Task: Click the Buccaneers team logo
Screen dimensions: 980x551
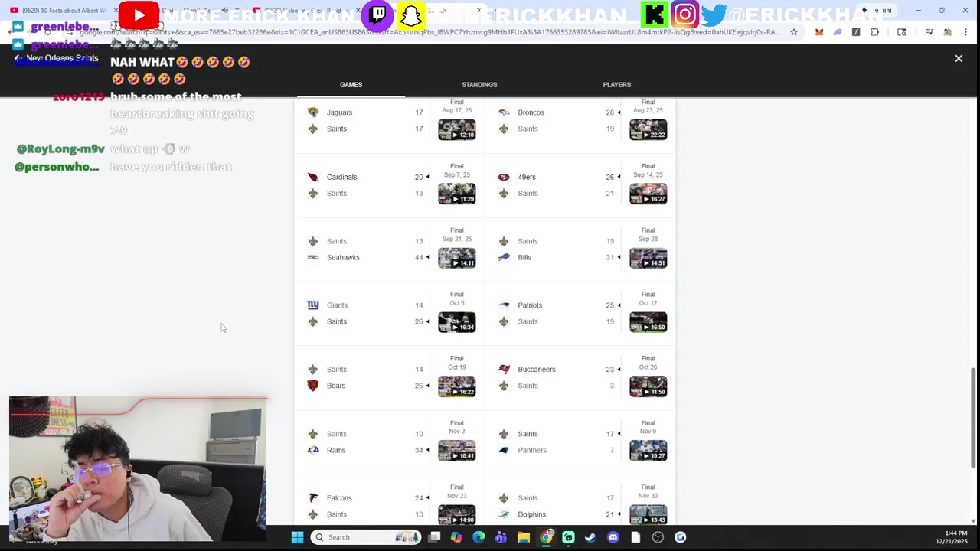Action: pyautogui.click(x=504, y=370)
